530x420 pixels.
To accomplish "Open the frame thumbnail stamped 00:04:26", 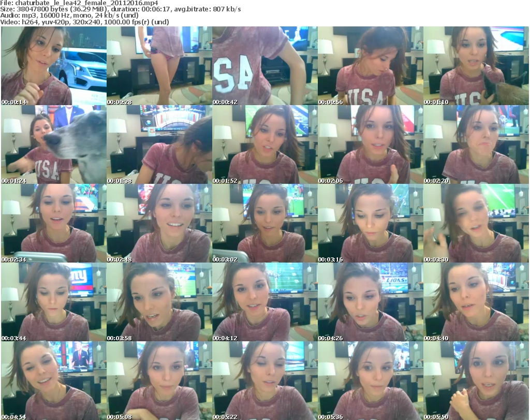I will [x=370, y=301].
